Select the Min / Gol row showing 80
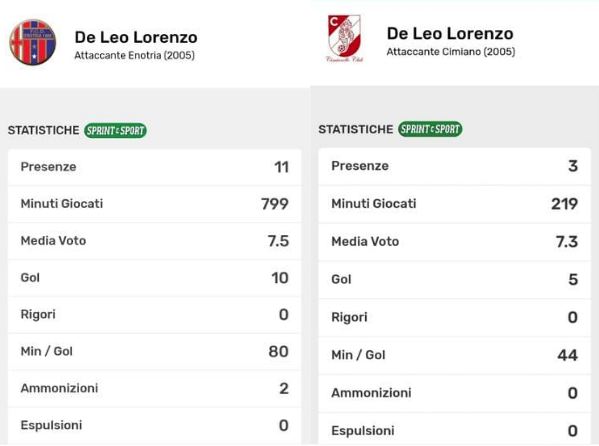 155,351
